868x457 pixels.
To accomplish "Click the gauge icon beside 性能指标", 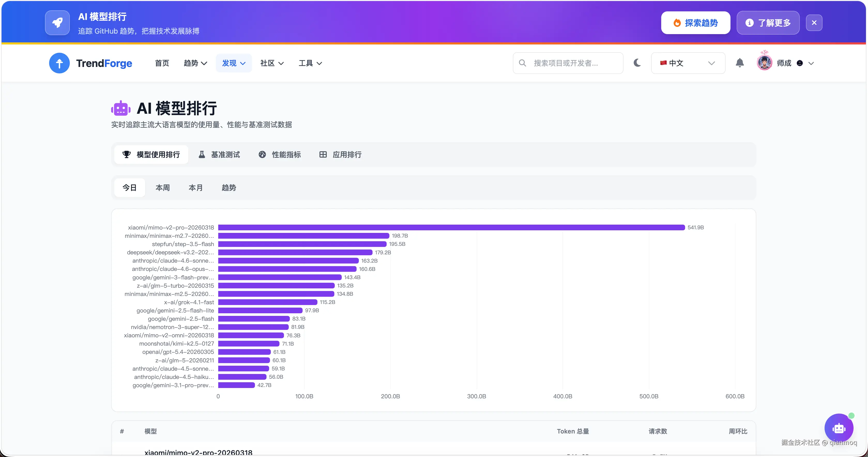I will point(262,154).
